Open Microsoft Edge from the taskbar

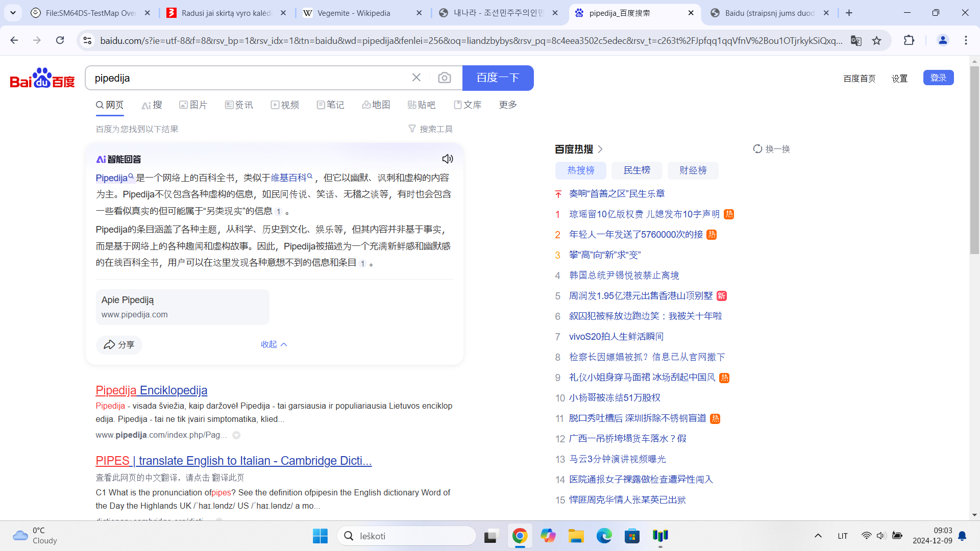click(x=604, y=536)
